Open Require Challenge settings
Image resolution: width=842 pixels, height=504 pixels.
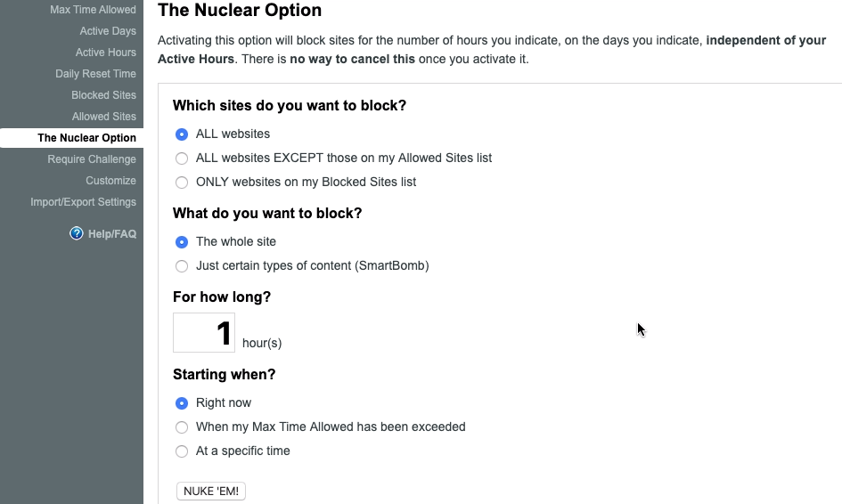tap(92, 159)
